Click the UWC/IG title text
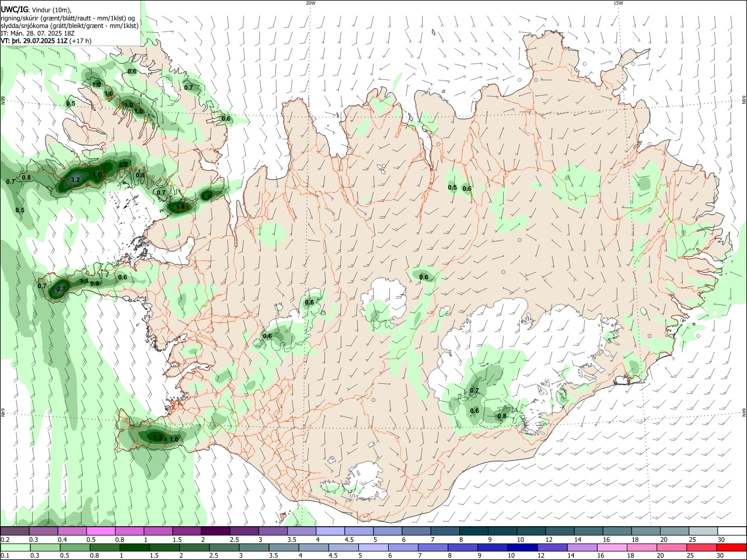 point(15,9)
